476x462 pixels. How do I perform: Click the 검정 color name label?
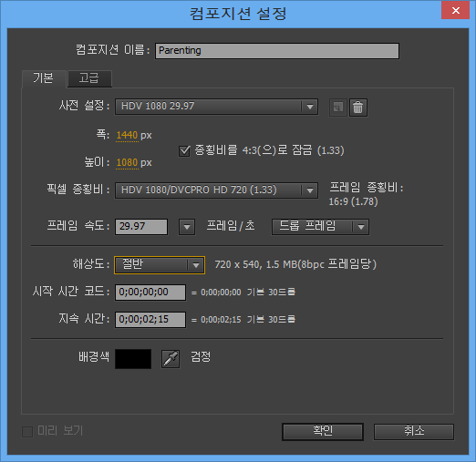pyautogui.click(x=201, y=357)
